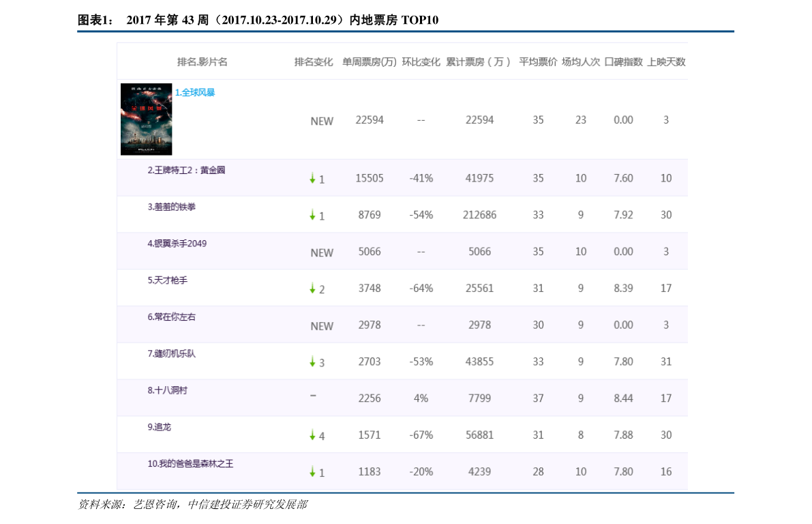Open the 1.全球风暴 movie link
The height and width of the screenshot is (524, 812).
pyautogui.click(x=195, y=93)
